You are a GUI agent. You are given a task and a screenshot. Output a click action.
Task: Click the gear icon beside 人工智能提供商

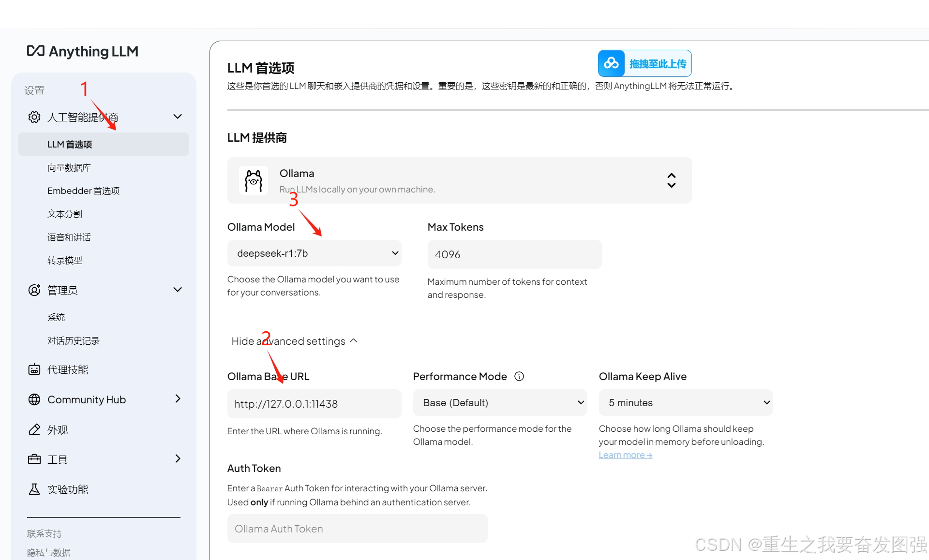34,117
